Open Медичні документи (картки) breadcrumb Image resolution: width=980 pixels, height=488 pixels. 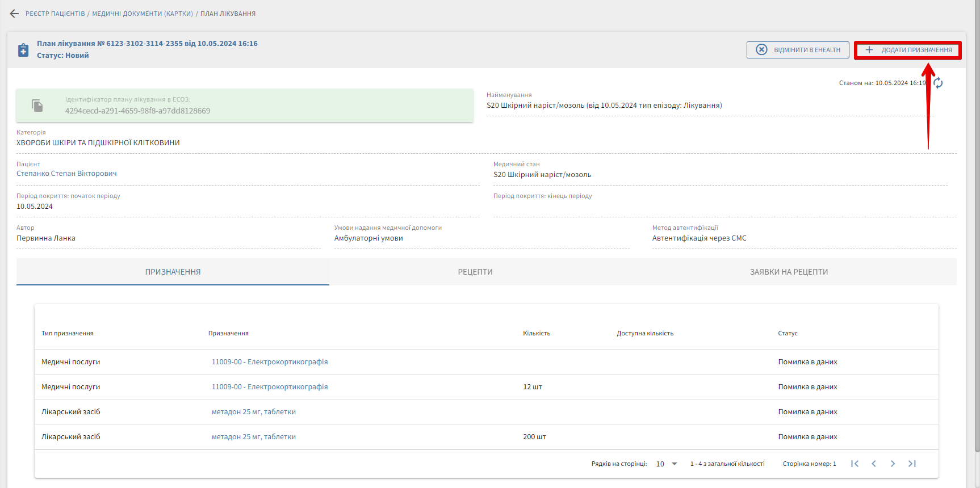point(143,14)
